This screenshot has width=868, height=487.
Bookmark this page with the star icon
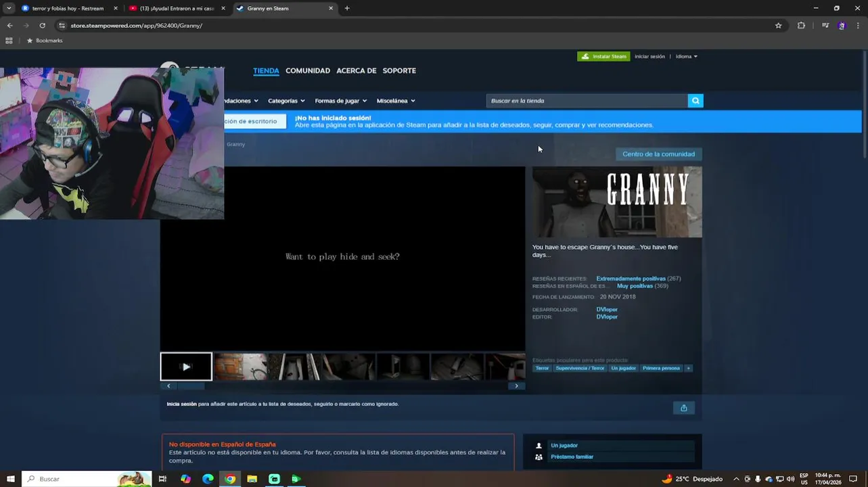point(778,26)
